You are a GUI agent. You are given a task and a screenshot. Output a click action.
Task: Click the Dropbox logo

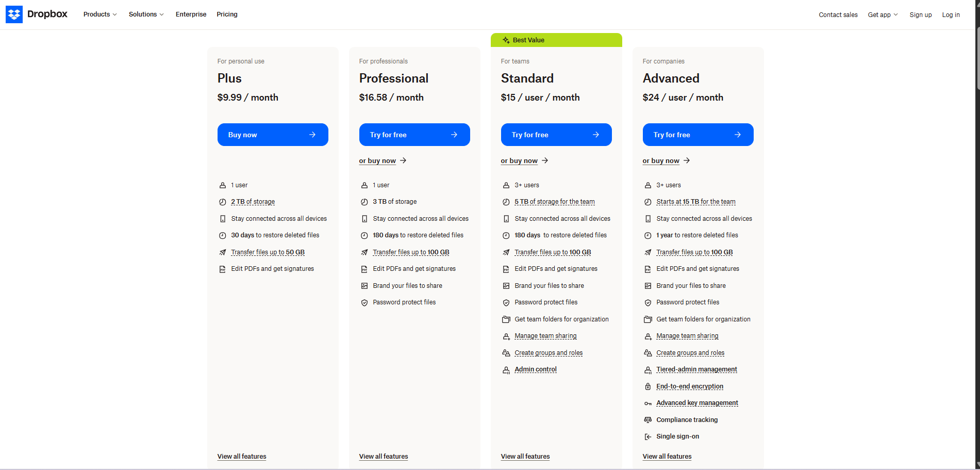36,14
